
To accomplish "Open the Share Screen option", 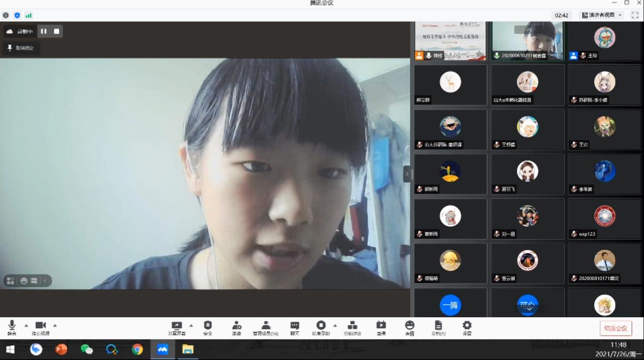I will coord(177,327).
